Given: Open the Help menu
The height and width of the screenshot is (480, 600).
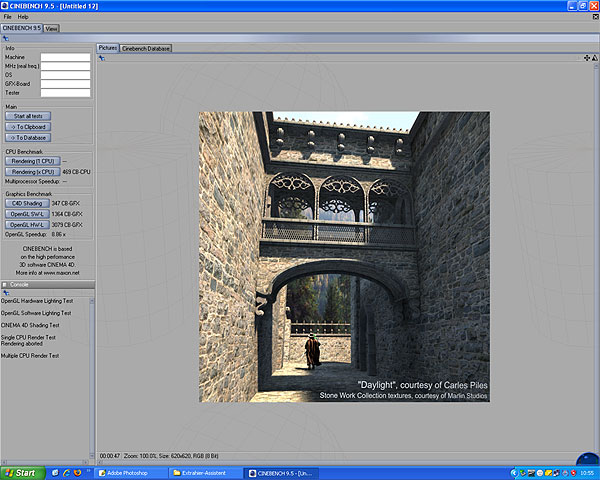Looking at the screenshot, I should 23,17.
